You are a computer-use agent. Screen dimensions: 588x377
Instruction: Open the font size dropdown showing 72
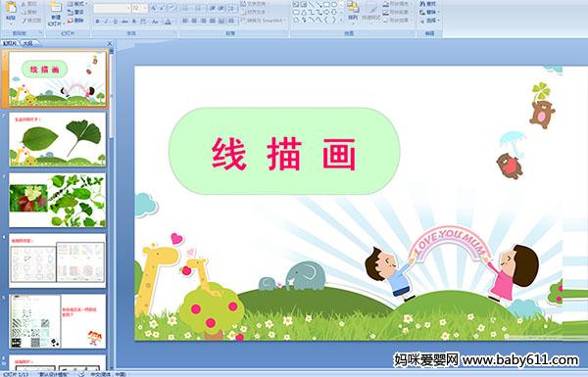[139, 8]
